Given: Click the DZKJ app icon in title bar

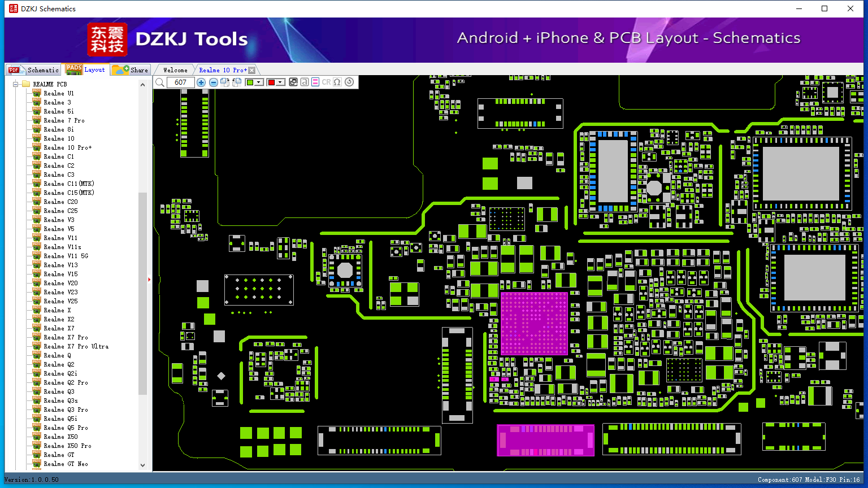Looking at the screenshot, I should coord(14,8).
